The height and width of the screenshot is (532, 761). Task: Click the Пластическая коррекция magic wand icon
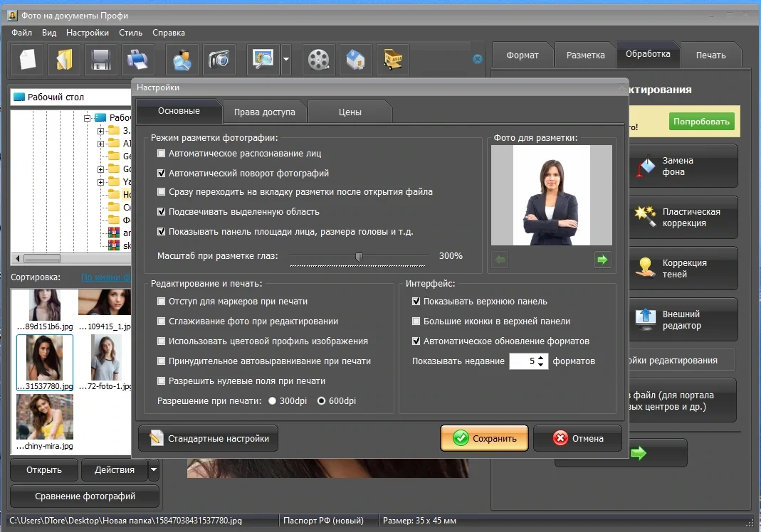tap(646, 216)
